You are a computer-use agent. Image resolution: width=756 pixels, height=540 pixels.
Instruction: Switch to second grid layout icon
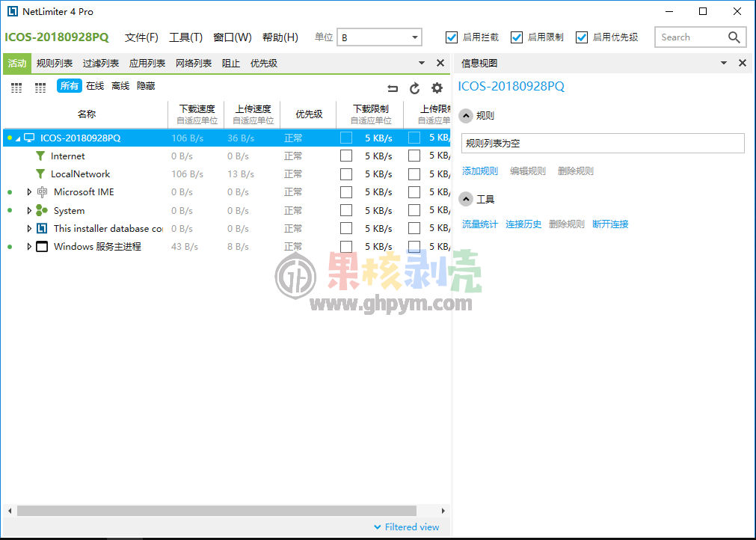(40, 88)
